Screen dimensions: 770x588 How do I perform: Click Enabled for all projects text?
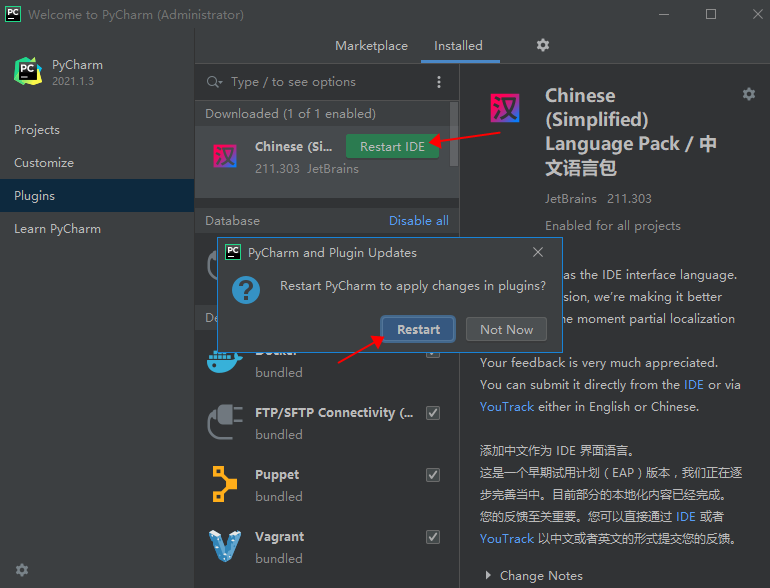click(612, 225)
